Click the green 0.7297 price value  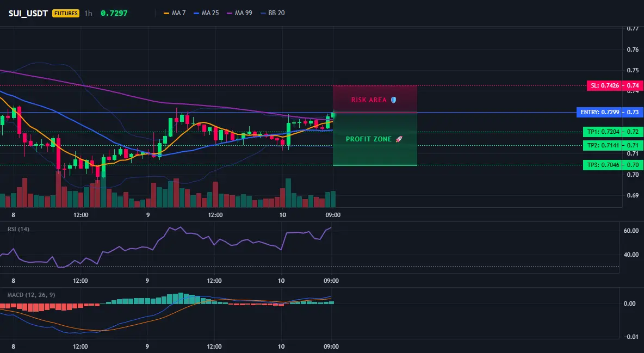click(114, 13)
